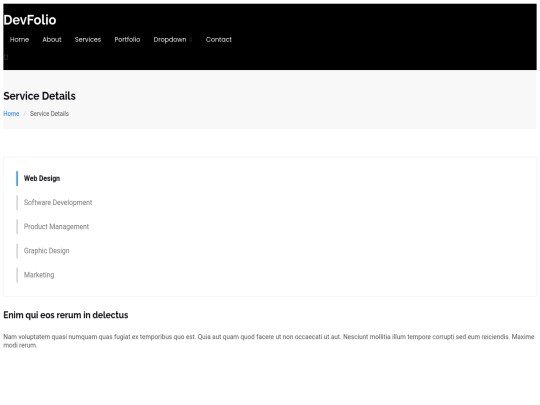Expand the Dropdown nav menu
Viewport: 540px width, 405px height.
pyautogui.click(x=173, y=40)
